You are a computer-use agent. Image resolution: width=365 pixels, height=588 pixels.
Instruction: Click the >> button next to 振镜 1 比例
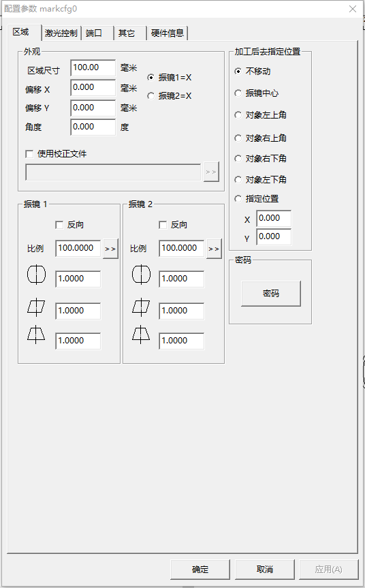tap(110, 249)
